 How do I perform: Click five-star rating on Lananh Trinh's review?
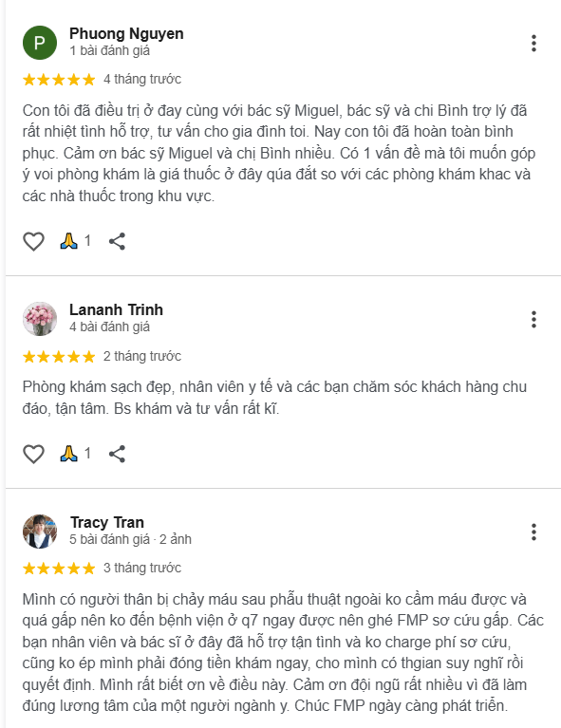click(x=59, y=357)
